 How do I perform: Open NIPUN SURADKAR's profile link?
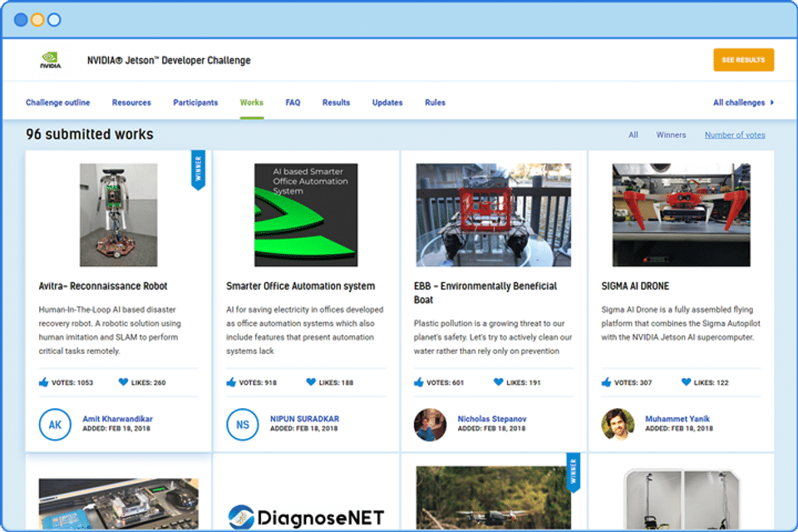click(304, 418)
